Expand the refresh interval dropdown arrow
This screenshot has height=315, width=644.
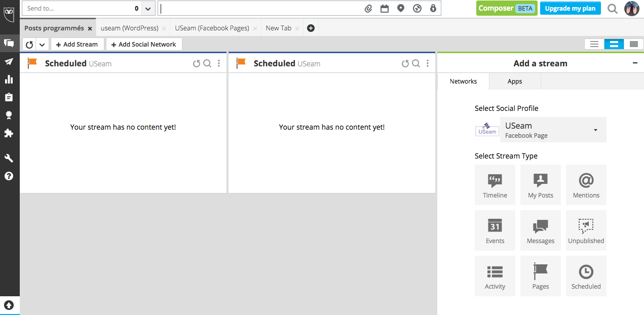click(42, 45)
